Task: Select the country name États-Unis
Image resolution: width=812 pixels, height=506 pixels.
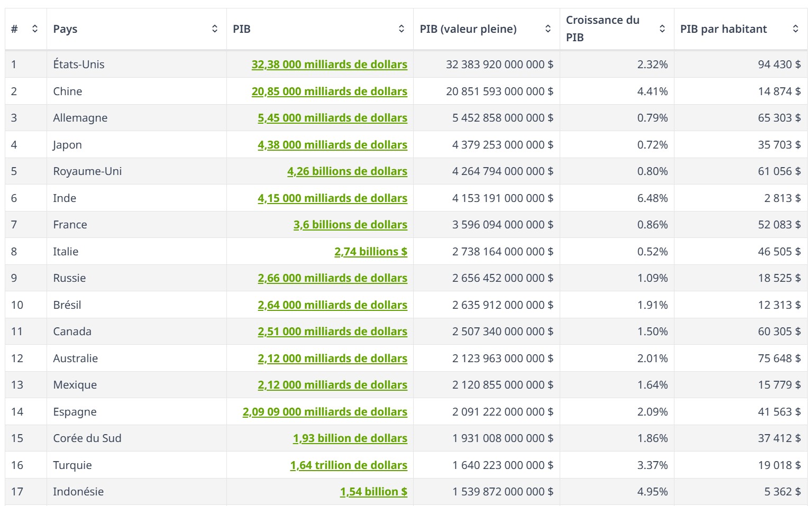Action: coord(79,65)
